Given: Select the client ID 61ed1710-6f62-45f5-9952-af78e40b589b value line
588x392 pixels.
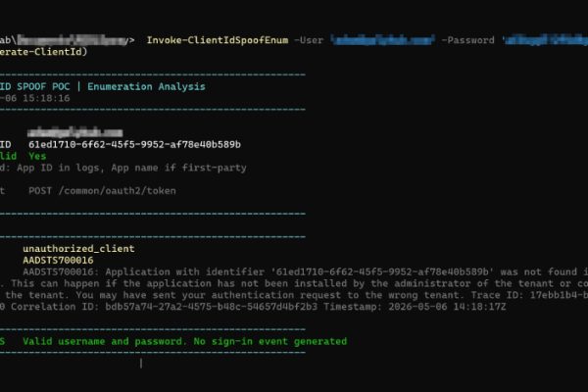Looking at the screenshot, I should coord(134,144).
